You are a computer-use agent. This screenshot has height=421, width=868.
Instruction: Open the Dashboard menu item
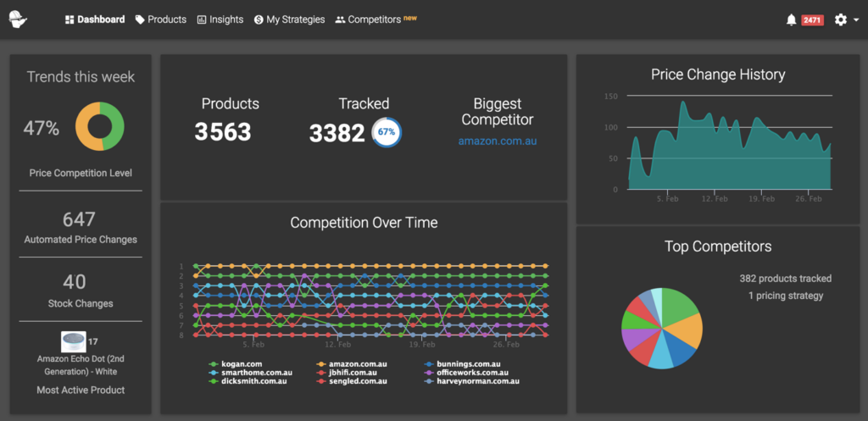coord(95,19)
